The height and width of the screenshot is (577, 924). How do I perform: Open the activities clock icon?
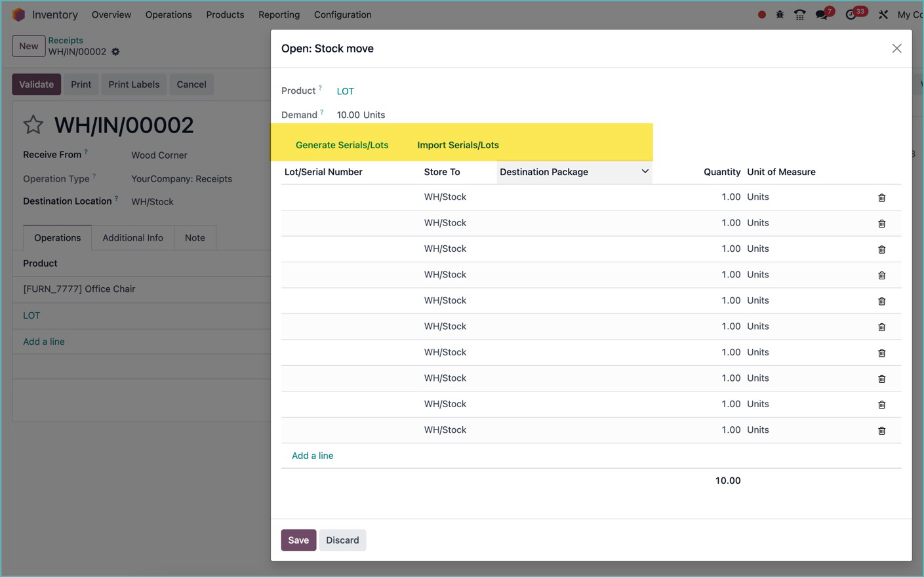(851, 14)
